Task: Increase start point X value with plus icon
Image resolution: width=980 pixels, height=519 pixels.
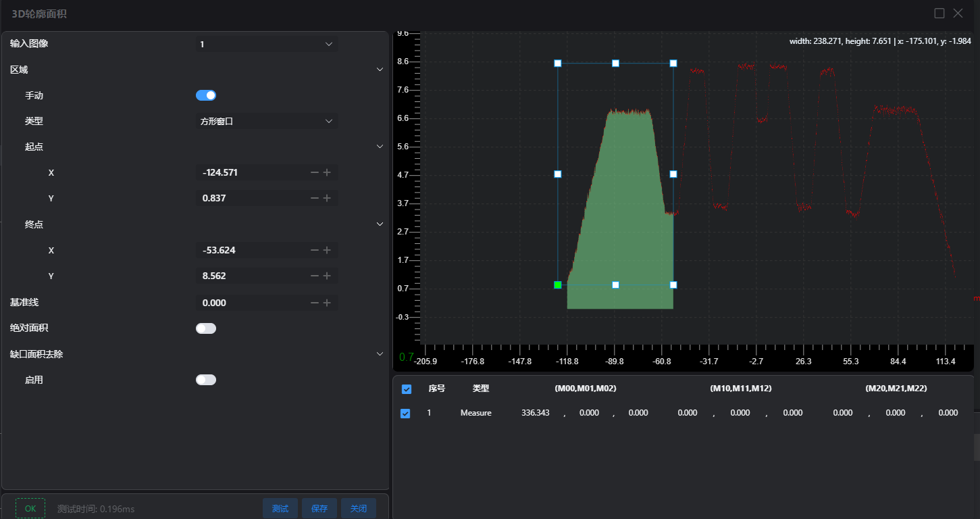Action: point(327,172)
